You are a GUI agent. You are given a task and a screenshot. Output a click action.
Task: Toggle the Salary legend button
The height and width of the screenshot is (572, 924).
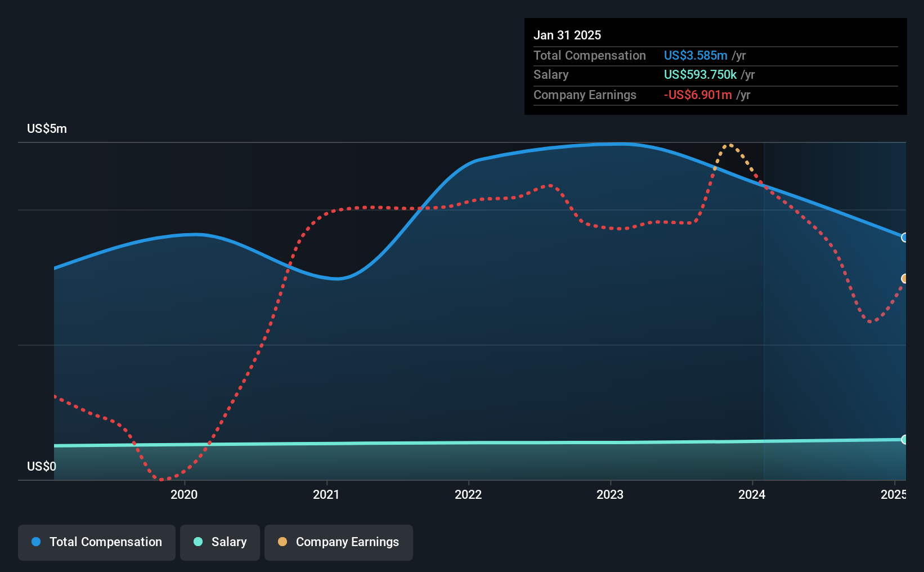click(220, 542)
